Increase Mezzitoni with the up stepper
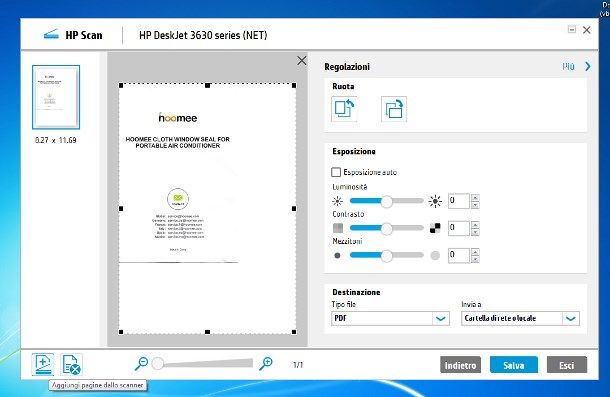 click(475, 252)
